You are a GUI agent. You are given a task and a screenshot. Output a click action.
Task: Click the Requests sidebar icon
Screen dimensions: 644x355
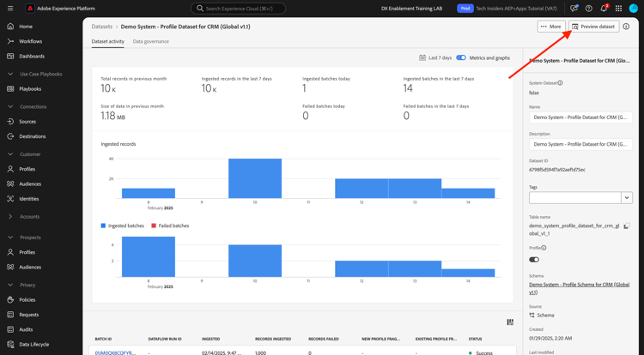[x=10, y=315]
